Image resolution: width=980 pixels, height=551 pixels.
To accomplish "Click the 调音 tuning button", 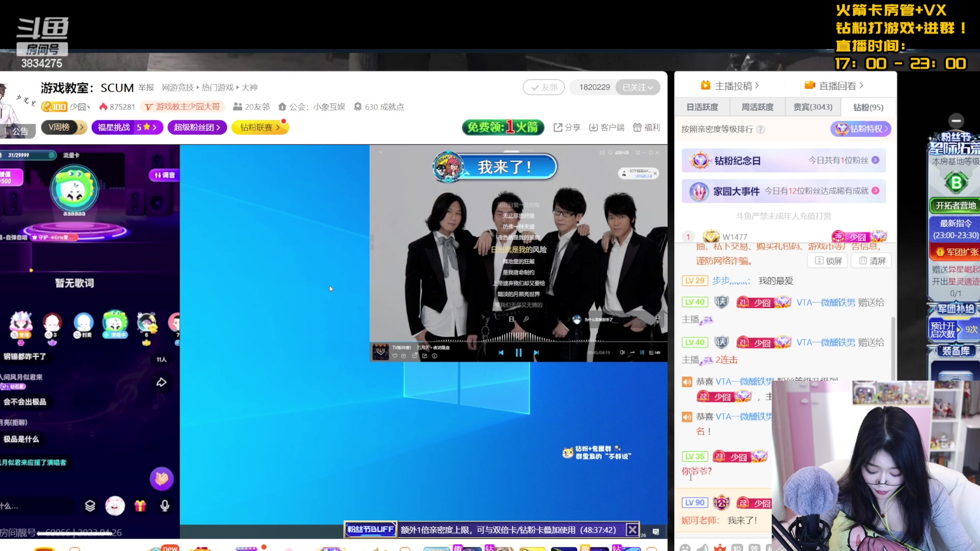I will point(164,175).
